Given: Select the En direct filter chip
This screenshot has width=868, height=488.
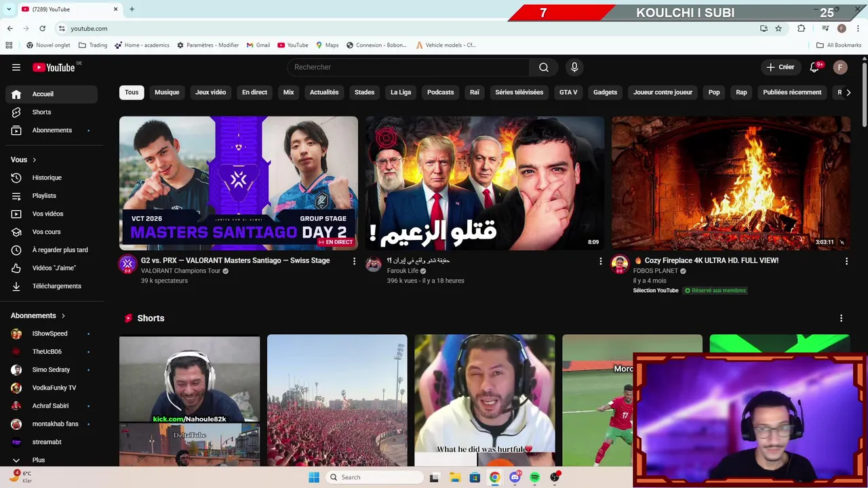Looking at the screenshot, I should pyautogui.click(x=254, y=92).
